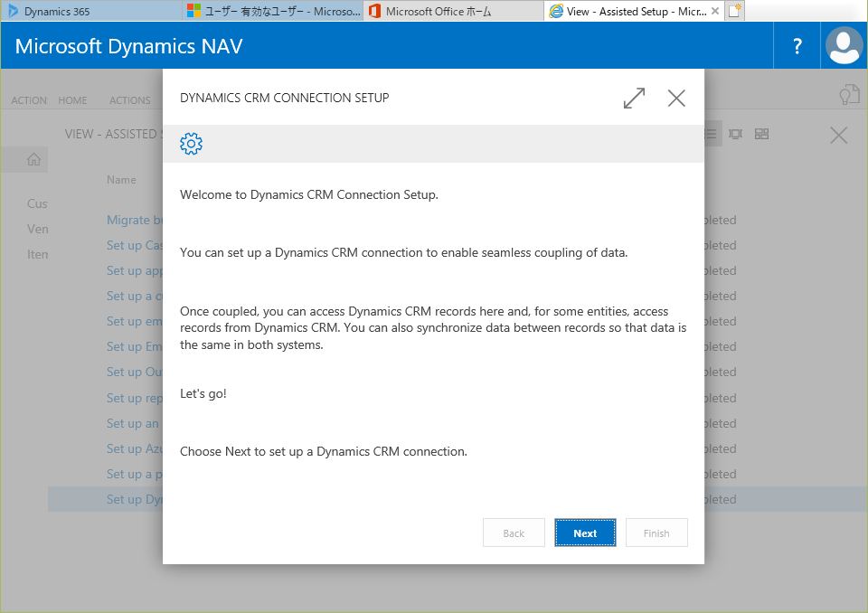
Task: Switch to the Microsoft Office ホーム tab
Action: (454, 11)
